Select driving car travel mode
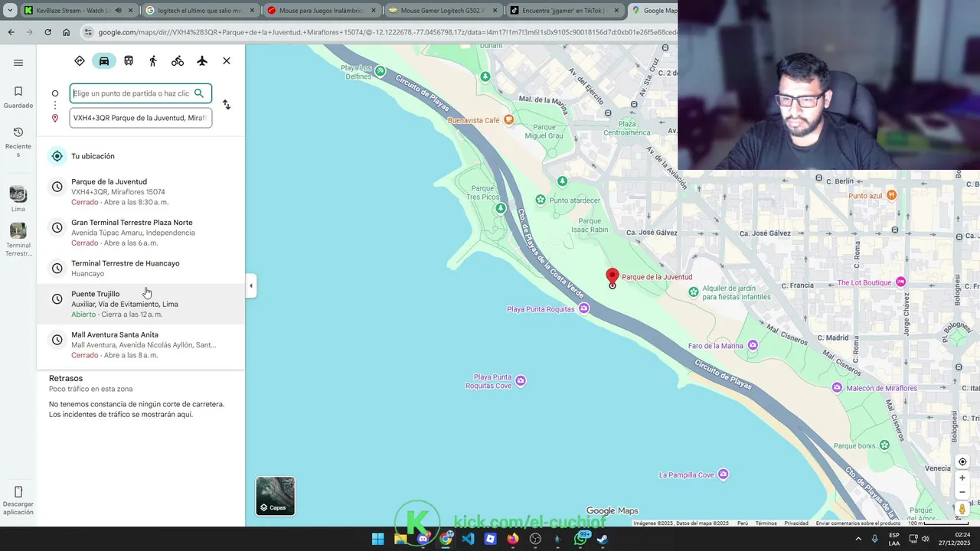980x551 pixels. [104, 60]
